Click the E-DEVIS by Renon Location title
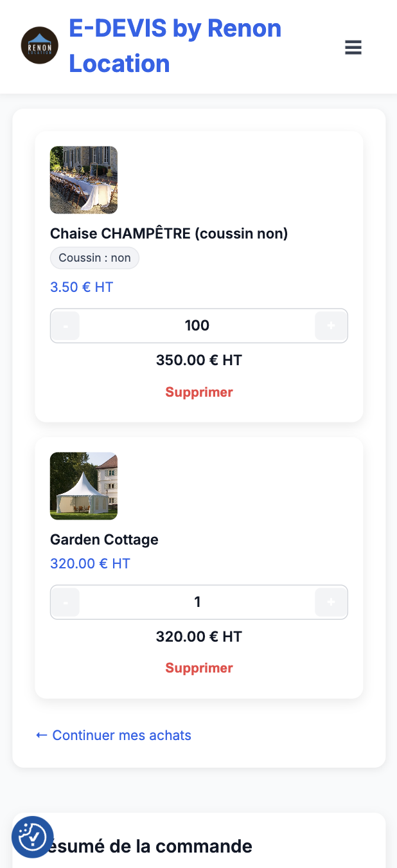Image resolution: width=397 pixels, height=868 pixels. [x=175, y=46]
